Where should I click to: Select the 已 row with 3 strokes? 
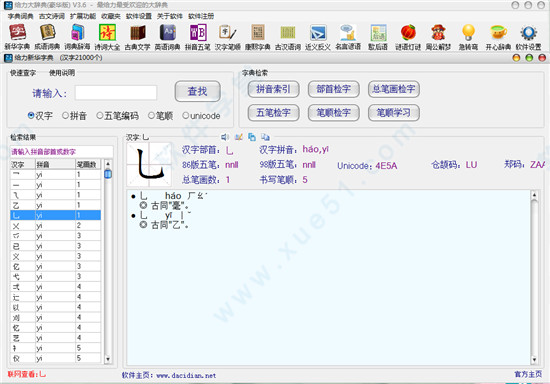(x=55, y=246)
